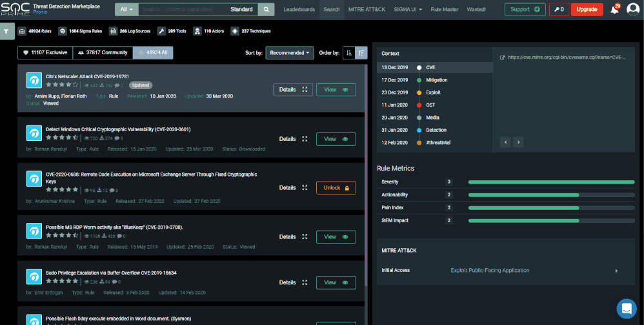Click the Windows Cryptographic Vulnerability rule logo
Image resolution: width=644 pixels, height=325 pixels.
[34, 133]
